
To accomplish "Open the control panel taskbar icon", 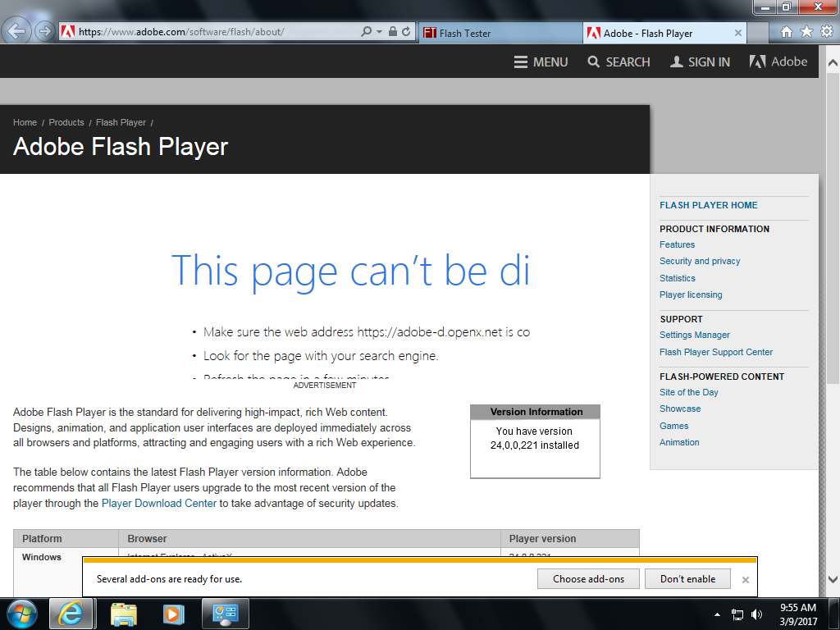I will (225, 614).
